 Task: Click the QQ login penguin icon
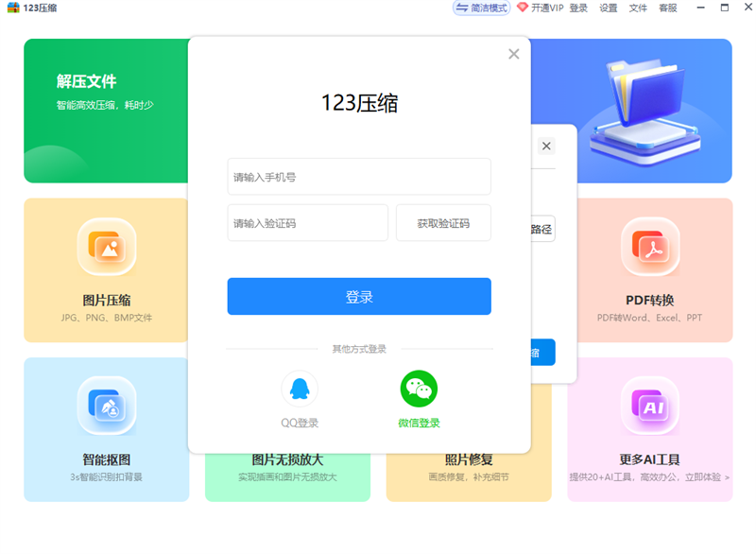[x=300, y=390]
